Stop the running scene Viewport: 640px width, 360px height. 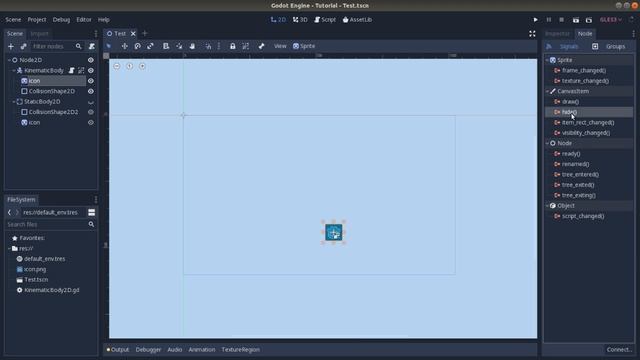click(x=562, y=20)
